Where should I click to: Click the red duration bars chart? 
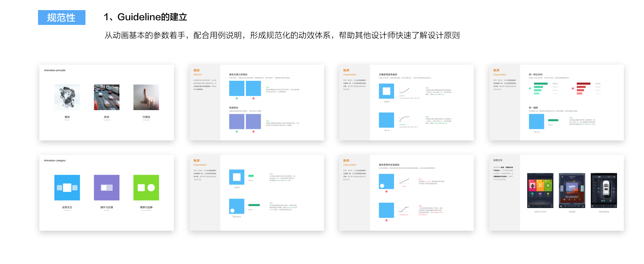click(x=583, y=89)
